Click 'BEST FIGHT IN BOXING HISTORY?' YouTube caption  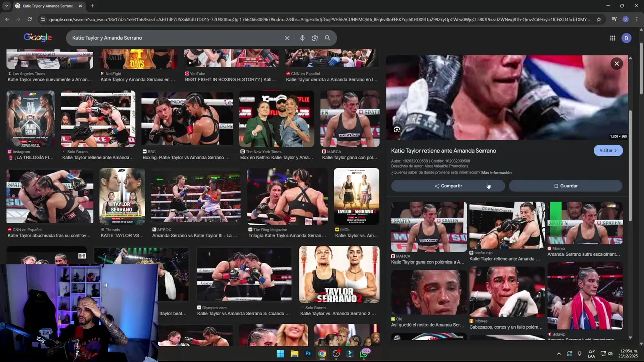click(x=230, y=79)
